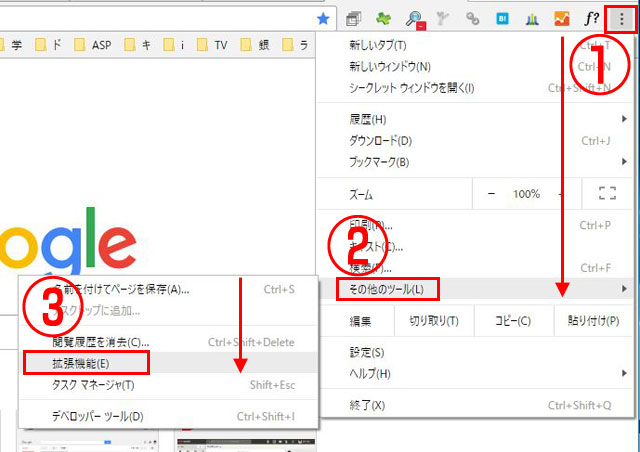This screenshot has width=640, height=452.
Task: Click the colorful histogram extension icon
Action: 532,19
